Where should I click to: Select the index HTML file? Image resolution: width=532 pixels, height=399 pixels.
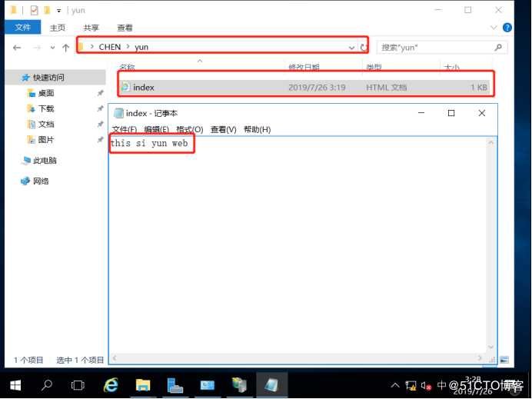pyautogui.click(x=304, y=87)
